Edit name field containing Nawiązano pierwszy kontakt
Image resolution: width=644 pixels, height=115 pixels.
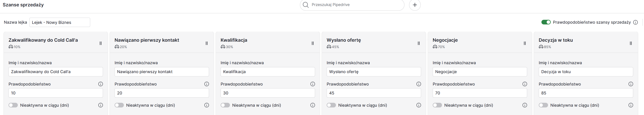[x=162, y=72]
